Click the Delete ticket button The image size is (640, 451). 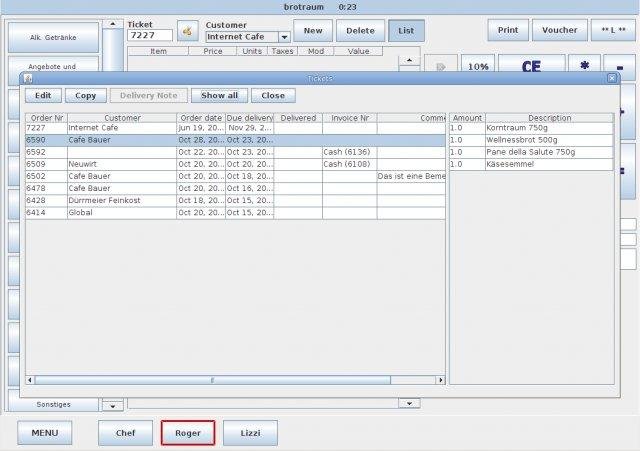(x=360, y=31)
